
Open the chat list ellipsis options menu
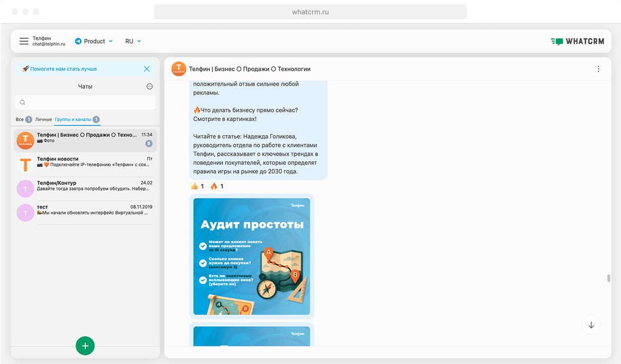point(149,86)
